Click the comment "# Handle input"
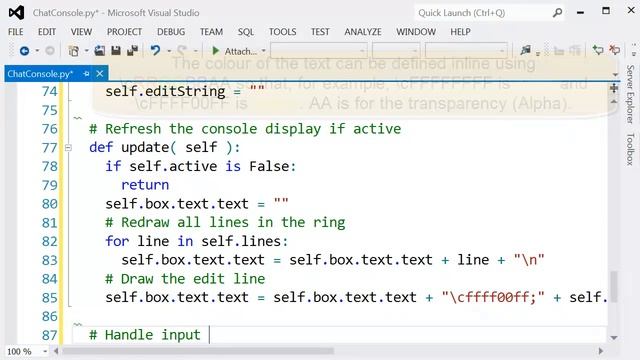Screen dimensions: 640x360 pyautogui.click(x=145, y=335)
